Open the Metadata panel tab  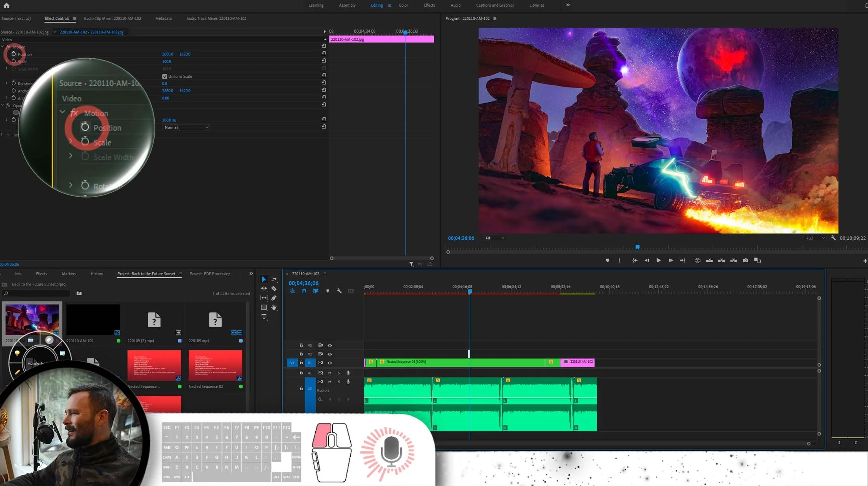click(163, 19)
